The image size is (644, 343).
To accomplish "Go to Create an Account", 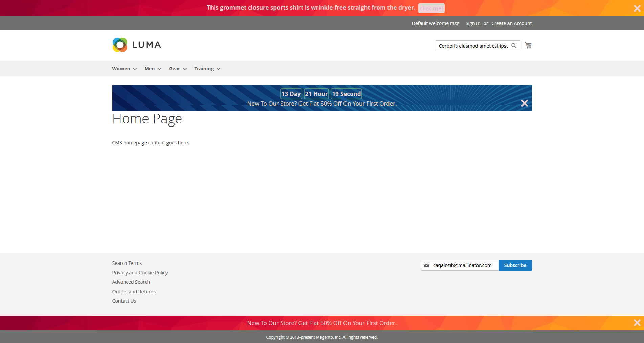I will tap(511, 23).
